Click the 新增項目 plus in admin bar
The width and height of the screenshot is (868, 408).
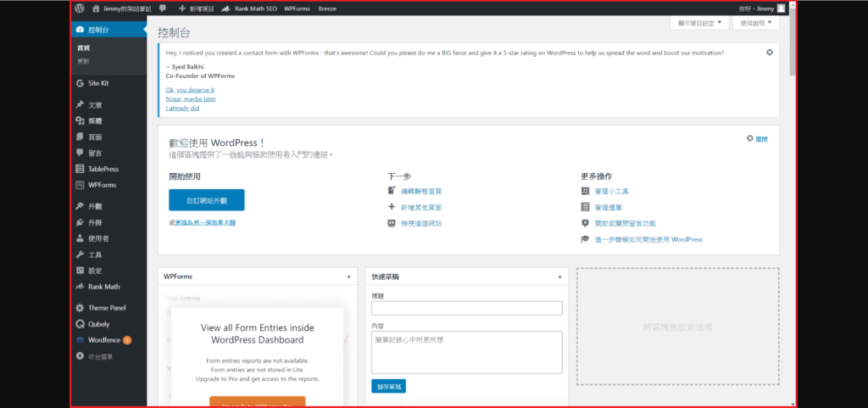pos(183,8)
